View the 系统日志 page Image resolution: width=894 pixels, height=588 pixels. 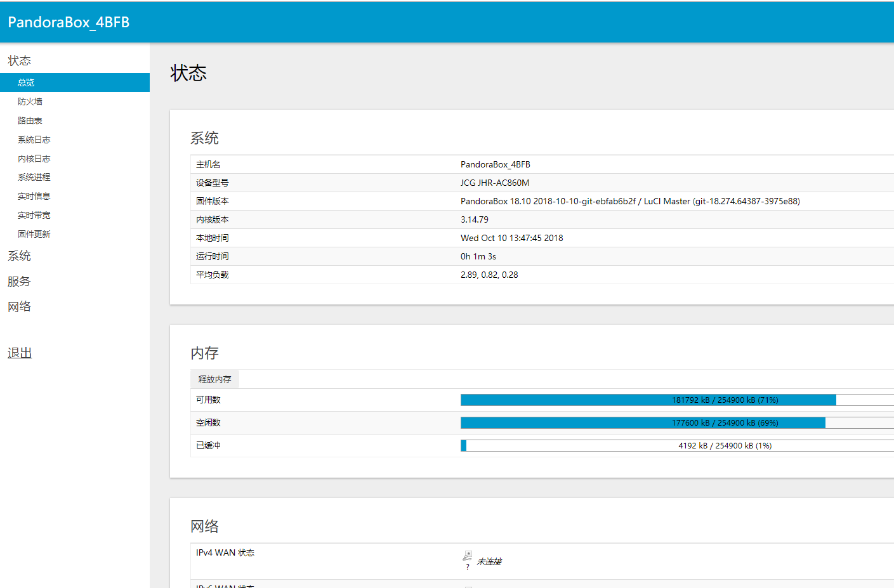[34, 140]
